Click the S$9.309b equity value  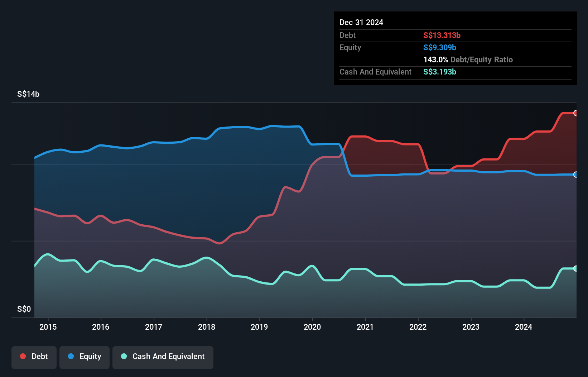[440, 47]
